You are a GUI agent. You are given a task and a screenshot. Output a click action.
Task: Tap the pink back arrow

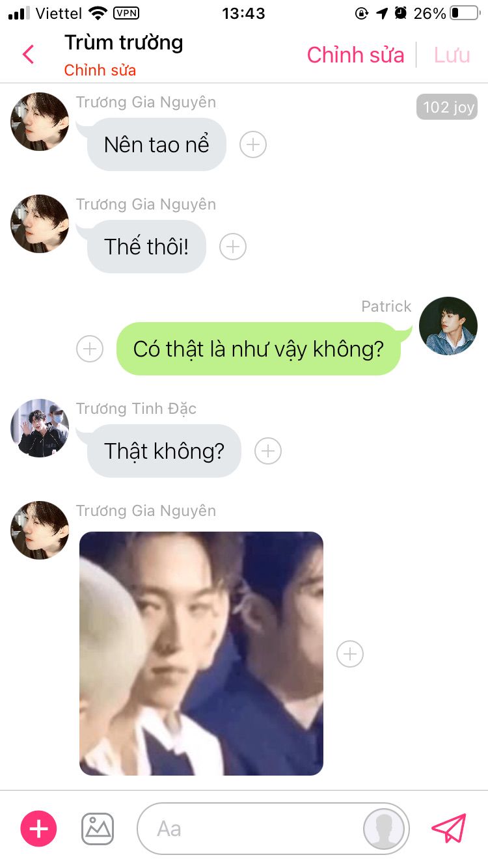[x=28, y=55]
